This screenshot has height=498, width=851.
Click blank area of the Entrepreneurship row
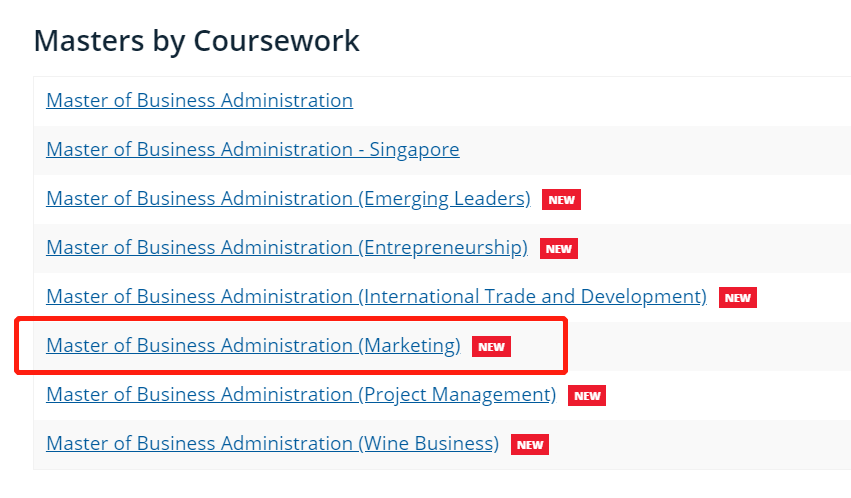pos(706,248)
